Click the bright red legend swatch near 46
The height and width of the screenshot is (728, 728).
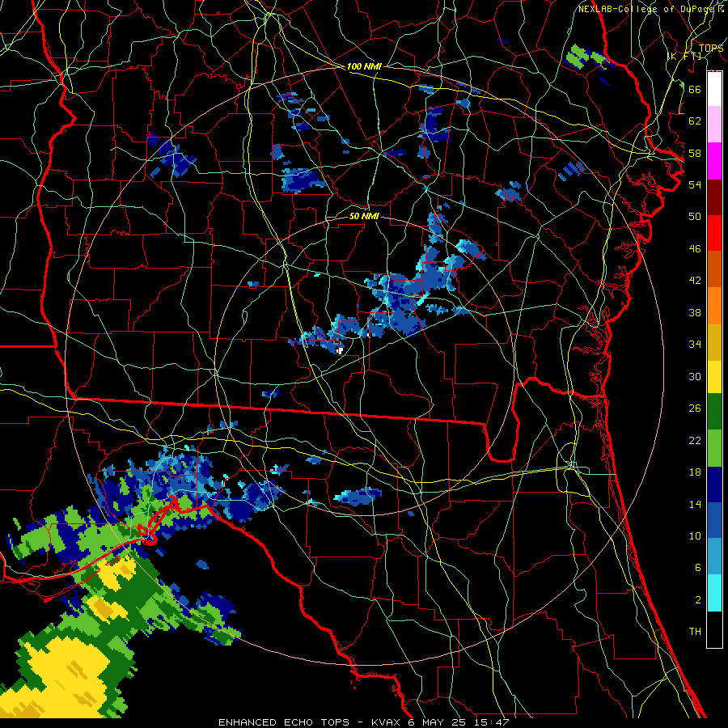click(714, 233)
